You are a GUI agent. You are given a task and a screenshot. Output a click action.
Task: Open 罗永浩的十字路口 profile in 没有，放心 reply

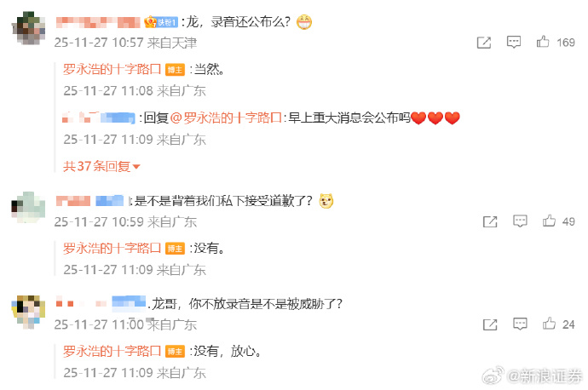click(x=112, y=351)
